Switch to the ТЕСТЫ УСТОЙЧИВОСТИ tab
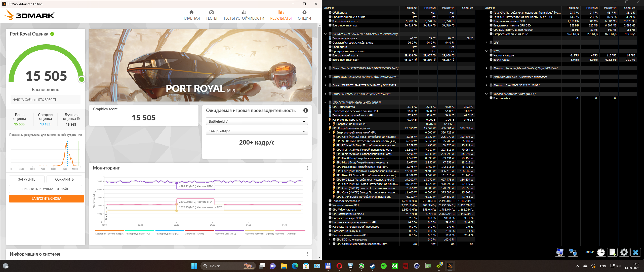Viewport: 644px width, 272px height. pos(244,15)
